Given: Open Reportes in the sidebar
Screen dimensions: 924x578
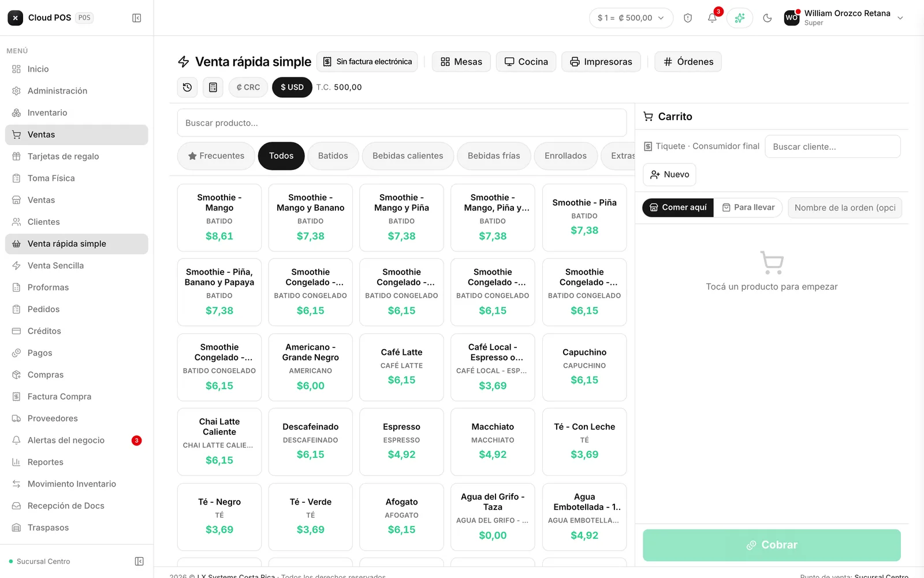Looking at the screenshot, I should 77,462.
